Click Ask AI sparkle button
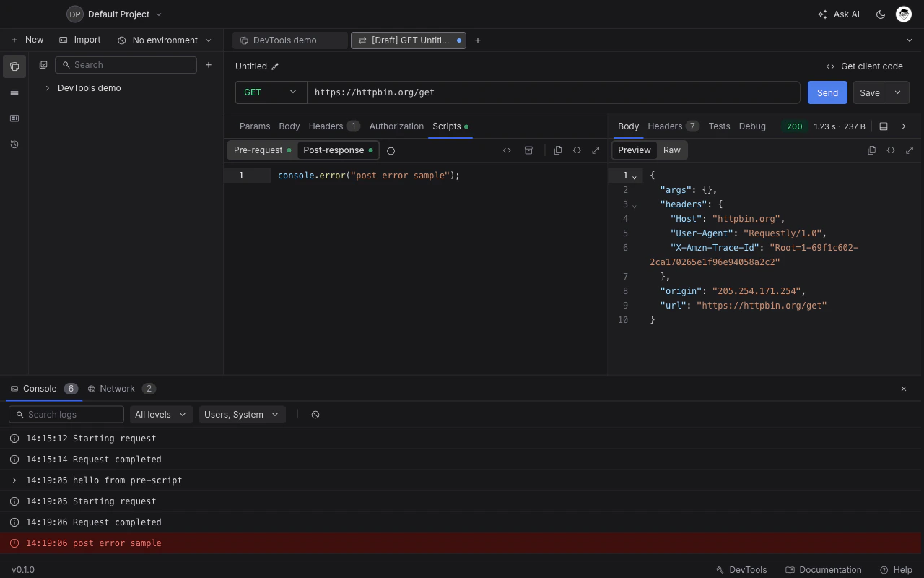The width and height of the screenshot is (924, 578). pyautogui.click(x=838, y=14)
